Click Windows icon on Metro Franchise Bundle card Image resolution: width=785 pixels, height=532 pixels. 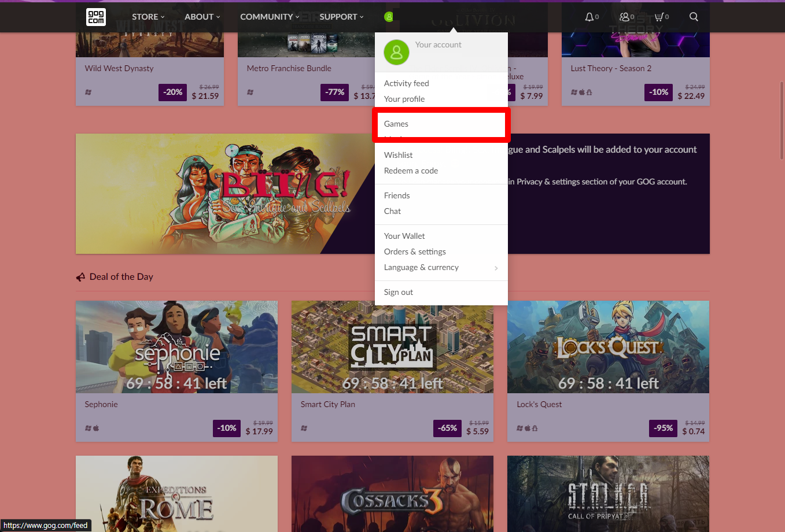[250, 92]
